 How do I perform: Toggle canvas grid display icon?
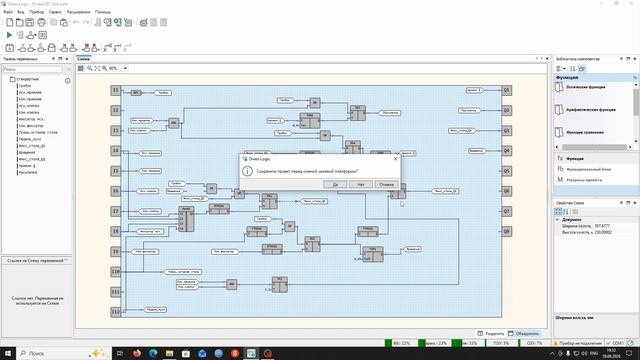click(80, 68)
